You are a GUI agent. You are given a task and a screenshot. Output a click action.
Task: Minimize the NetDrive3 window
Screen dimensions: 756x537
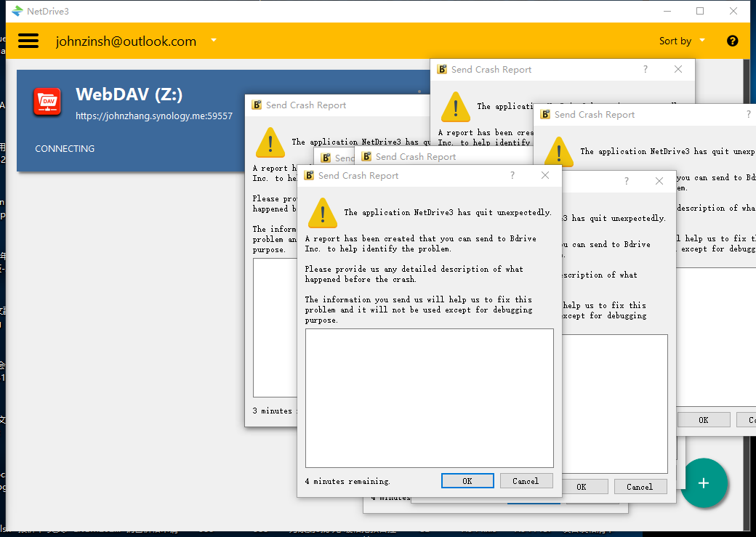[x=667, y=11]
